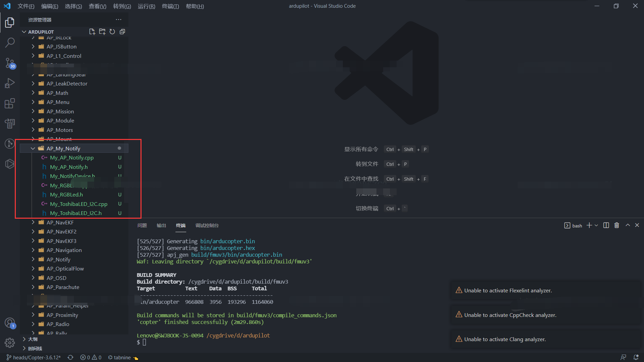The width and height of the screenshot is (644, 362).
Task: Expand the AP_Math folder
Action: tap(74, 93)
